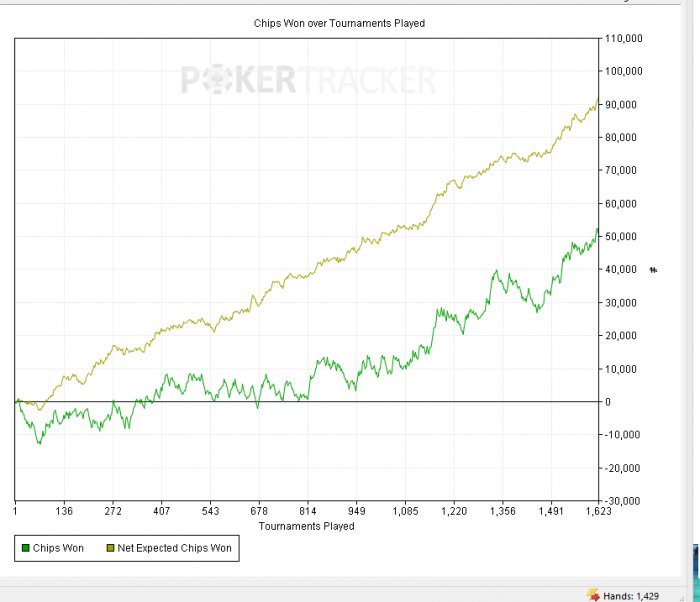The width and height of the screenshot is (700, 602).
Task: Click the 60,000 y-axis label
Action: click(621, 203)
